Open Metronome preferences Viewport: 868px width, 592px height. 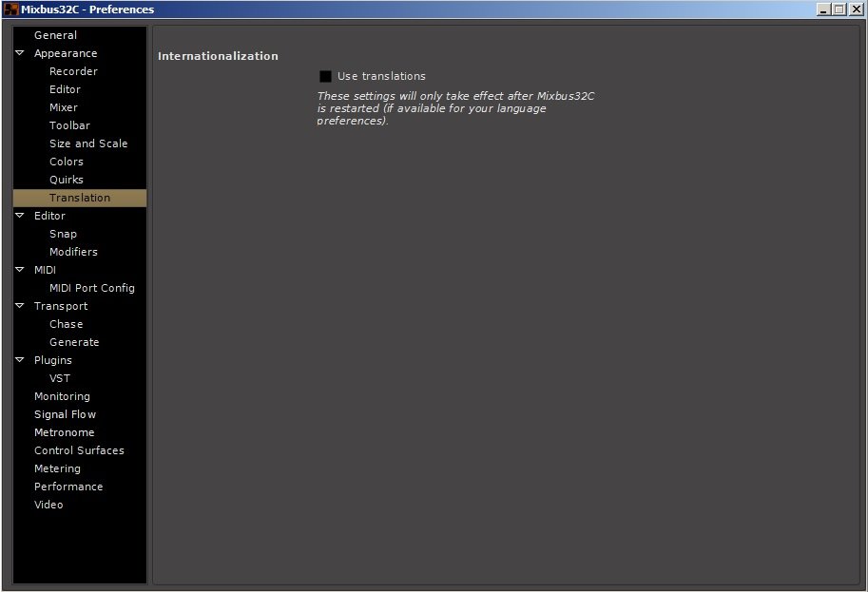coord(65,432)
